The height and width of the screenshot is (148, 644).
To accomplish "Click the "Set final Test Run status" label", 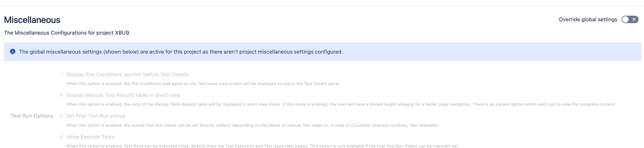I will coord(96,116).
